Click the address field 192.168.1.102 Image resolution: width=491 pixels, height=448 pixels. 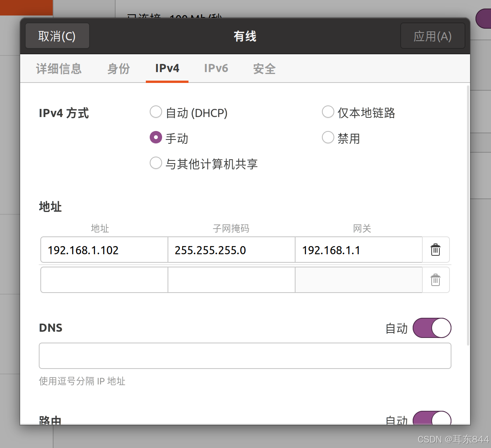[104, 250]
